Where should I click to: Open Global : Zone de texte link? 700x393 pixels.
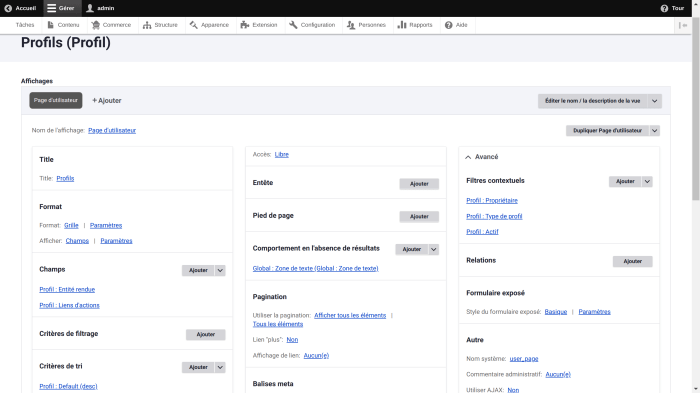[x=316, y=268]
